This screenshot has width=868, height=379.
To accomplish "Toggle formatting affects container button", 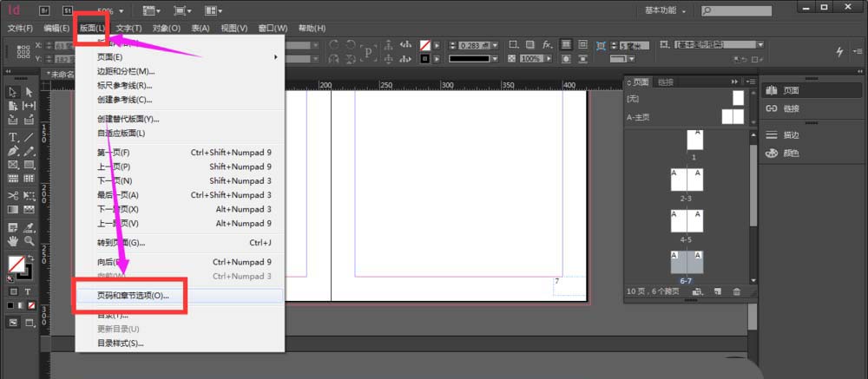I will tap(14, 291).
